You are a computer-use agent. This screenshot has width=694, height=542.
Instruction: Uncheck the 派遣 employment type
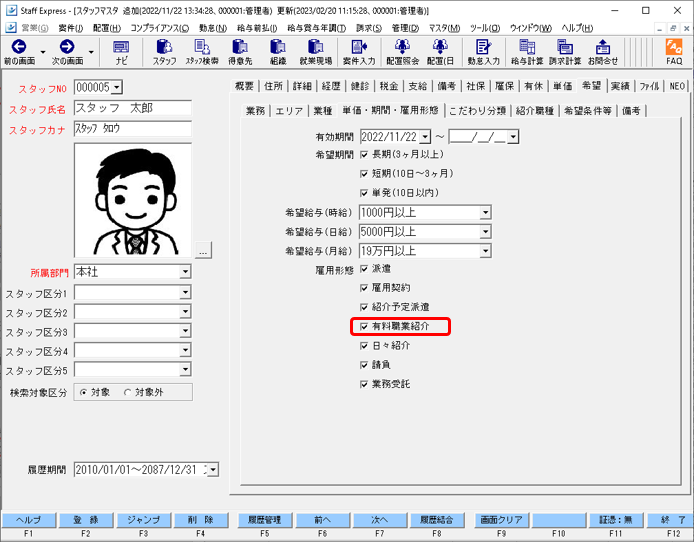[364, 269]
